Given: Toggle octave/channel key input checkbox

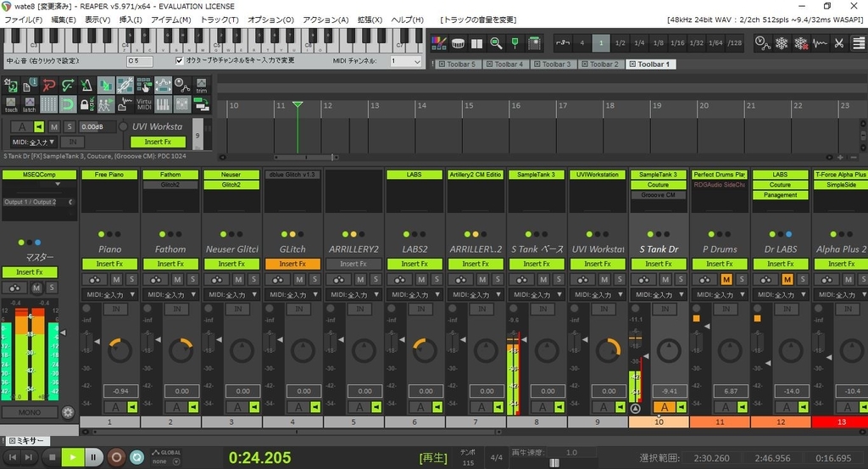Looking at the screenshot, I should pos(180,60).
